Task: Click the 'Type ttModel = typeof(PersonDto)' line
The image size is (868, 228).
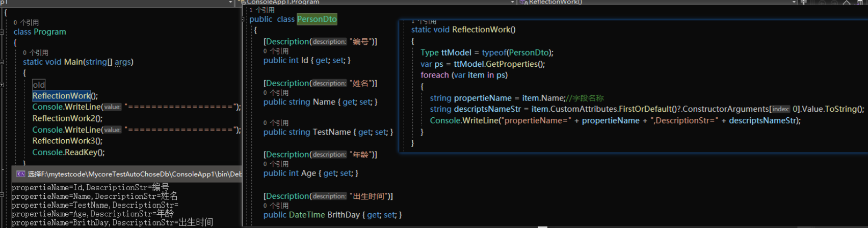Action: pyautogui.click(x=487, y=53)
